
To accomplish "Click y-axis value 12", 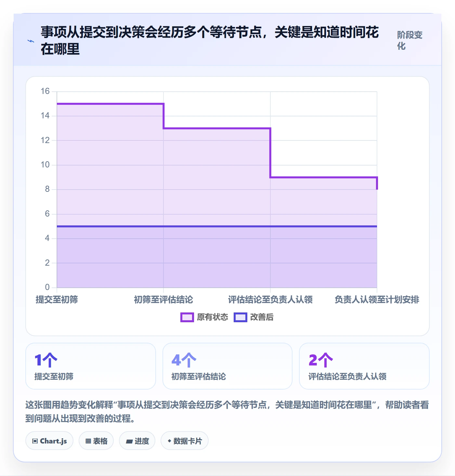I will 45,140.
